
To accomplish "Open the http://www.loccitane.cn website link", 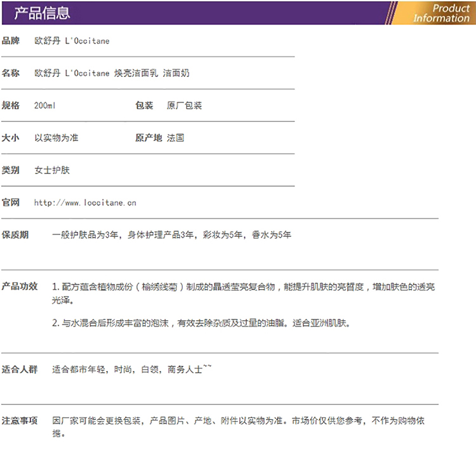I will (x=85, y=203).
